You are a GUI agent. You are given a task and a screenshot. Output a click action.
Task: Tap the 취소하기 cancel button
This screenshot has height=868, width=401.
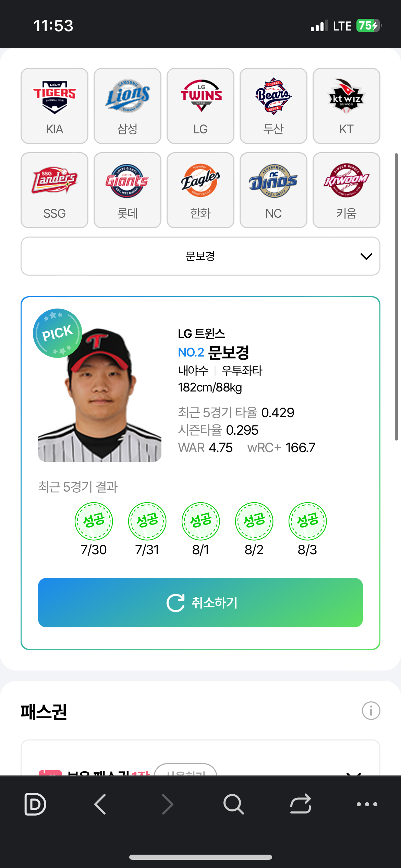tap(200, 603)
